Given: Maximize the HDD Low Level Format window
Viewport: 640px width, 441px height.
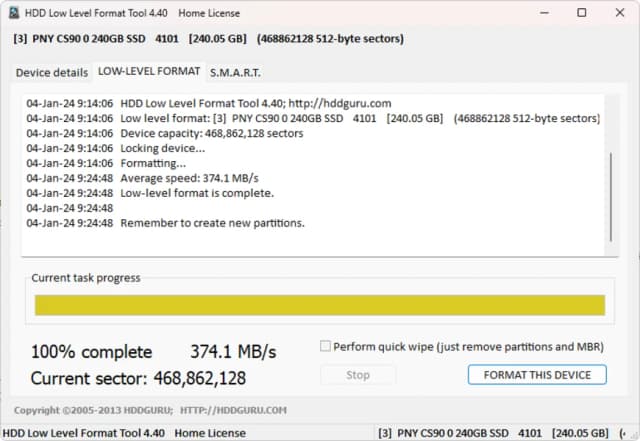Looking at the screenshot, I should coord(582,13).
